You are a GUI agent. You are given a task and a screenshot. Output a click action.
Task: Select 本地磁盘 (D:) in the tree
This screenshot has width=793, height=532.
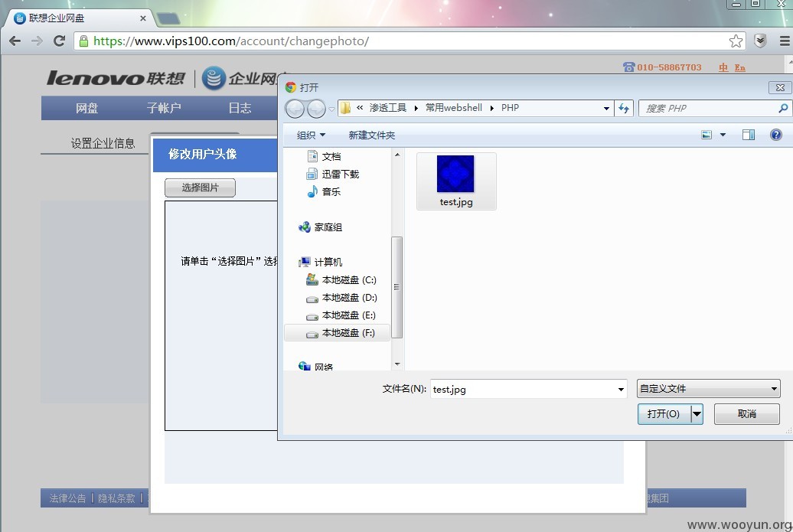pyautogui.click(x=341, y=298)
